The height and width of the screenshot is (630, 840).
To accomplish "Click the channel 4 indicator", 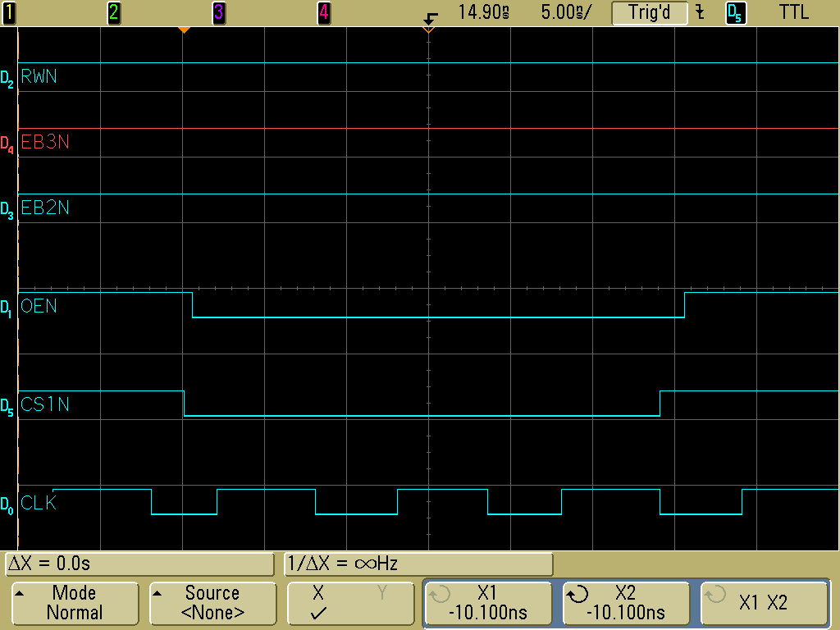I will [324, 12].
